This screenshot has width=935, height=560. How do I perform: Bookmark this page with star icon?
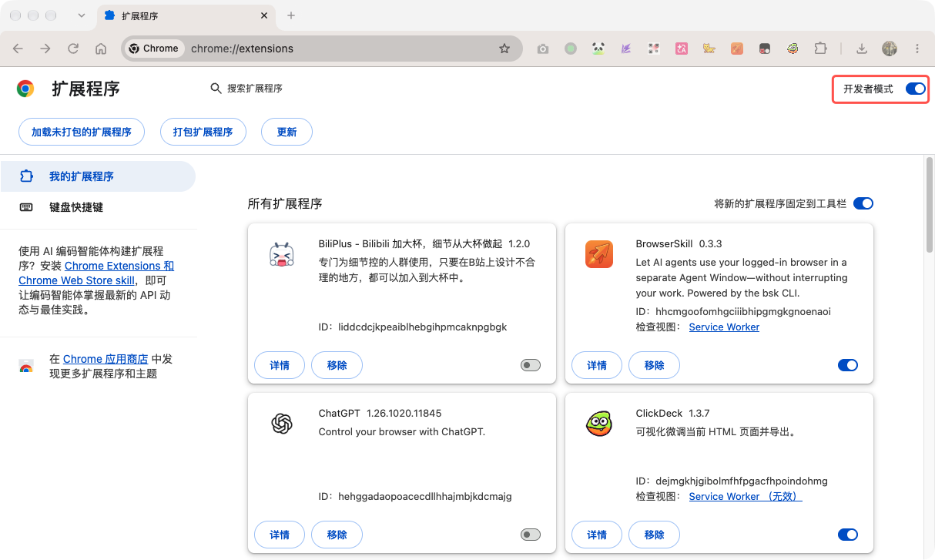[x=504, y=49]
